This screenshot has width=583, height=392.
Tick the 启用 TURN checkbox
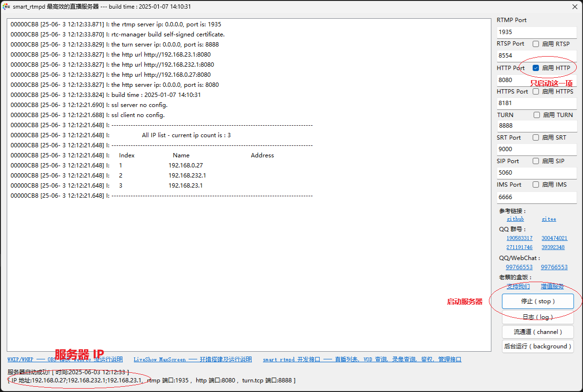point(537,115)
